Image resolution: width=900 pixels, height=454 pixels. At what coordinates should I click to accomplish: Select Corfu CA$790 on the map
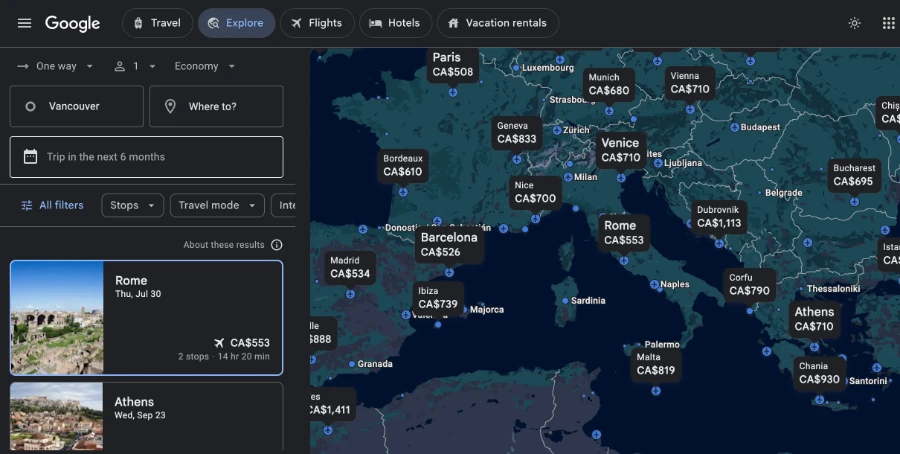coord(749,285)
